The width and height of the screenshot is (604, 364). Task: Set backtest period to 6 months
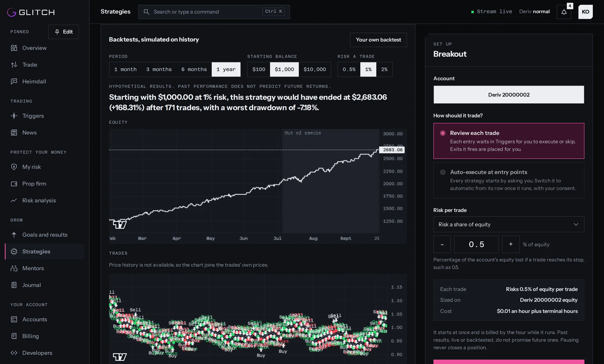[x=194, y=69]
